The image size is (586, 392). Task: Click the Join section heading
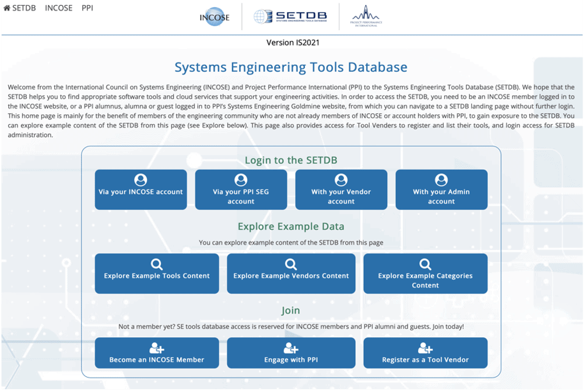pos(290,310)
